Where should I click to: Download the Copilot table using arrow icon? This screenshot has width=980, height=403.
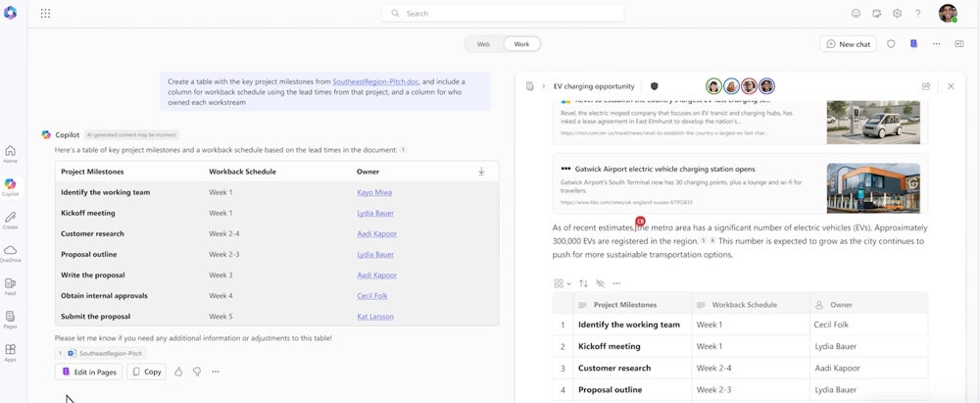point(481,171)
